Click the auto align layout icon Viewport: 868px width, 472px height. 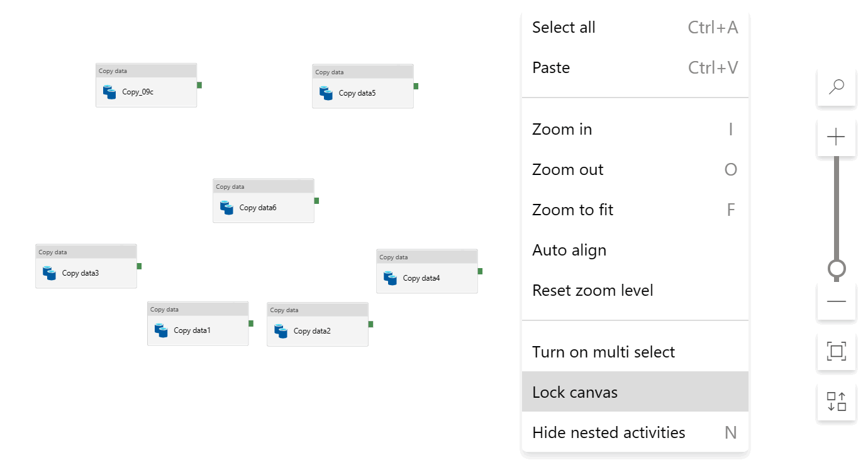(836, 401)
